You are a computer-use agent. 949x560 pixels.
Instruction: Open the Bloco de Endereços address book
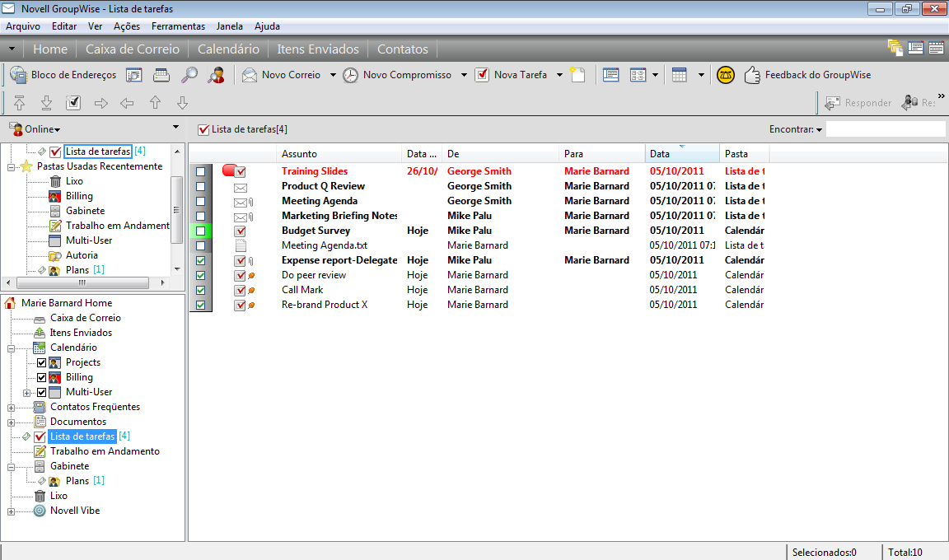[63, 75]
